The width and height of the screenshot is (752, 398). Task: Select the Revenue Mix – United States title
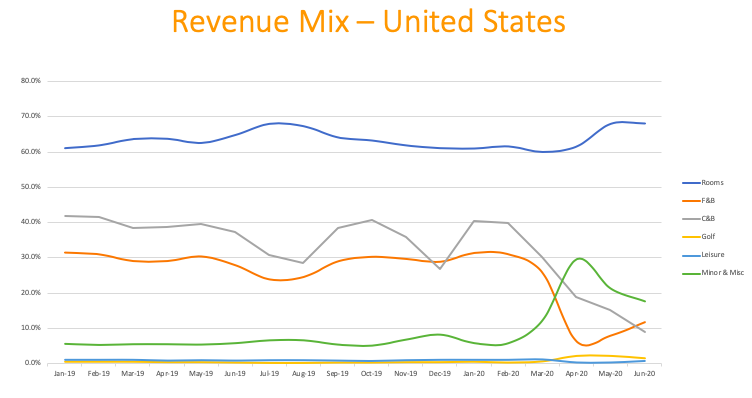(x=368, y=22)
